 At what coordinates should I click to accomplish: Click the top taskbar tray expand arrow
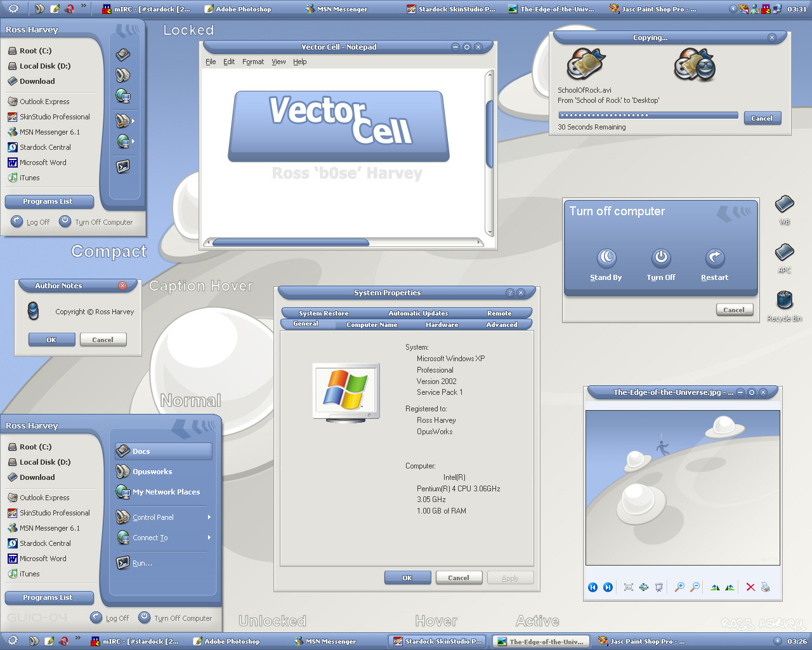coord(733,9)
